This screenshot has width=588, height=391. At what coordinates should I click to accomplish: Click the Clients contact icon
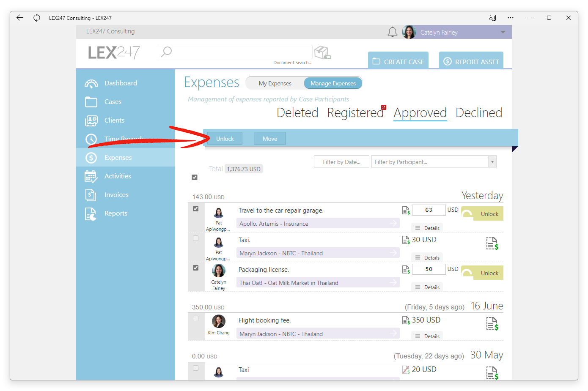[x=91, y=121]
